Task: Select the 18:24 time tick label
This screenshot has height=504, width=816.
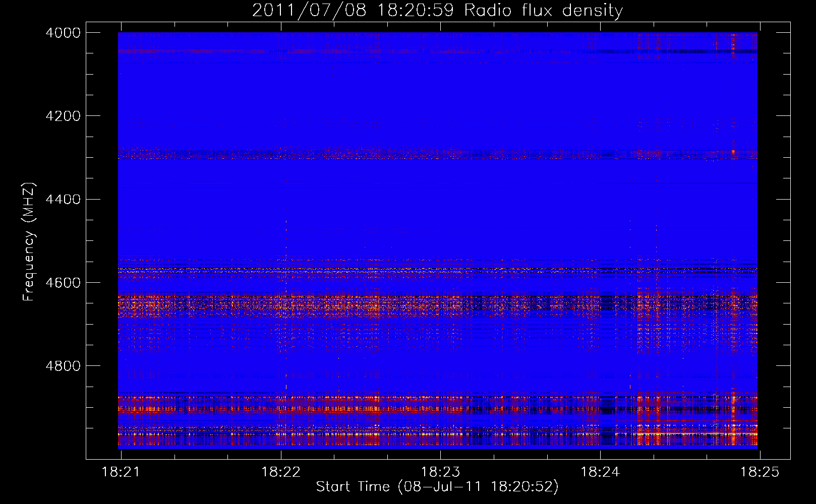Action: (x=600, y=472)
